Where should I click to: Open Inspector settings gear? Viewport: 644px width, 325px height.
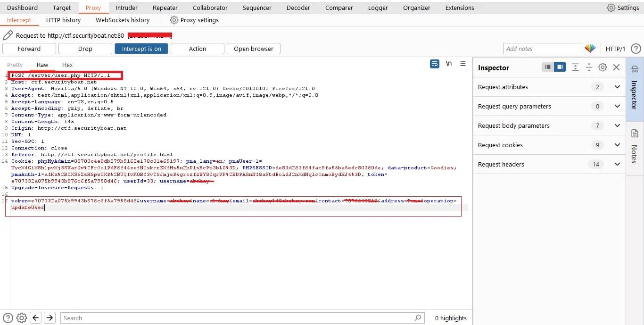tap(603, 67)
